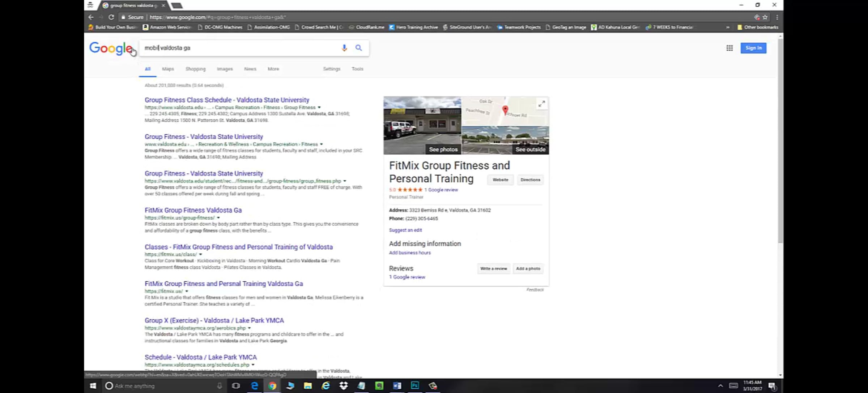Open the Windows Start menu
The height and width of the screenshot is (393, 868).
[93, 386]
